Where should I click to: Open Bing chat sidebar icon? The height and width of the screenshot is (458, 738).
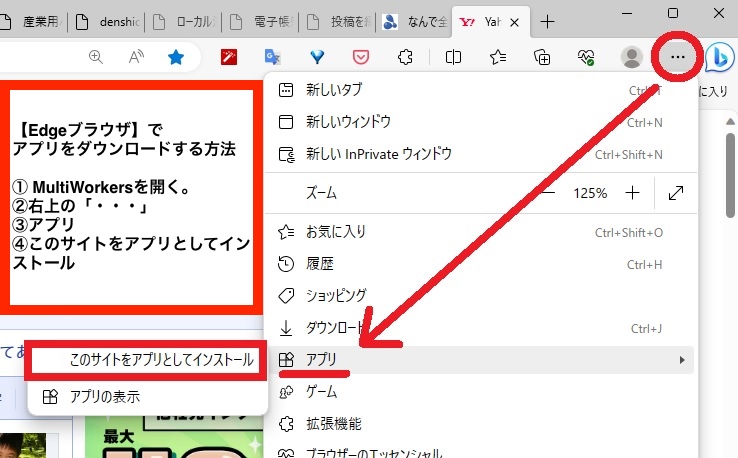[x=720, y=57]
